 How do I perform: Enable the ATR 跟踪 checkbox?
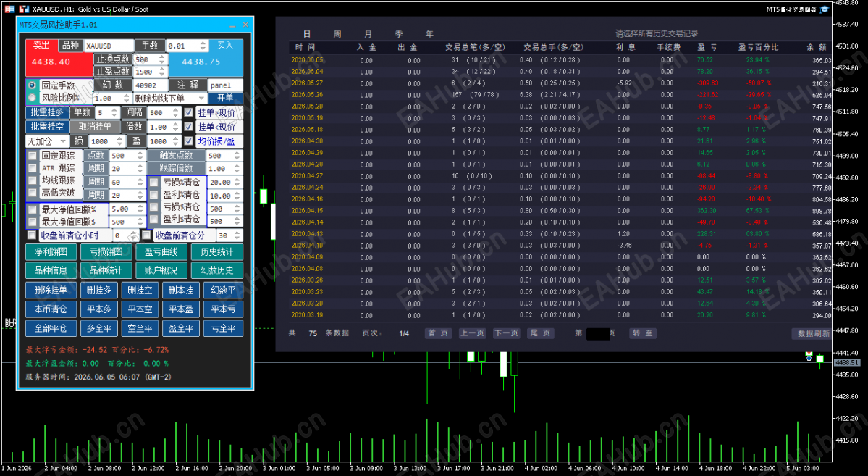pos(33,168)
